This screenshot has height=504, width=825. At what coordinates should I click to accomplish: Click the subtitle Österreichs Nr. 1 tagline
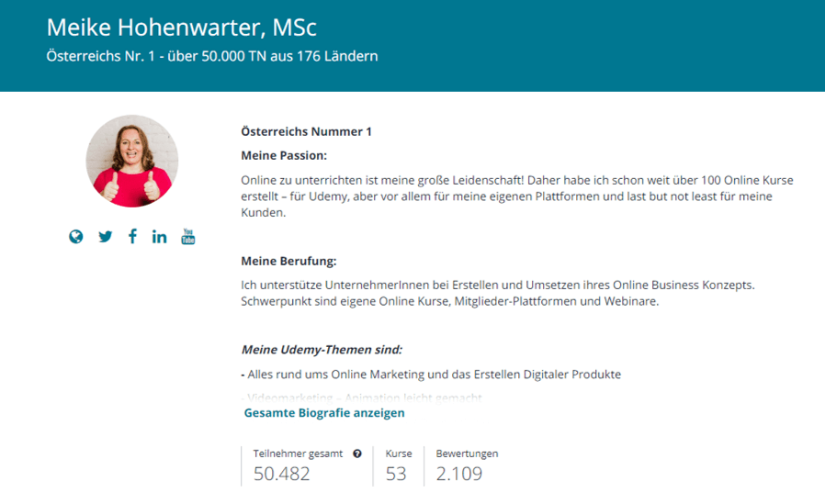[x=212, y=56]
